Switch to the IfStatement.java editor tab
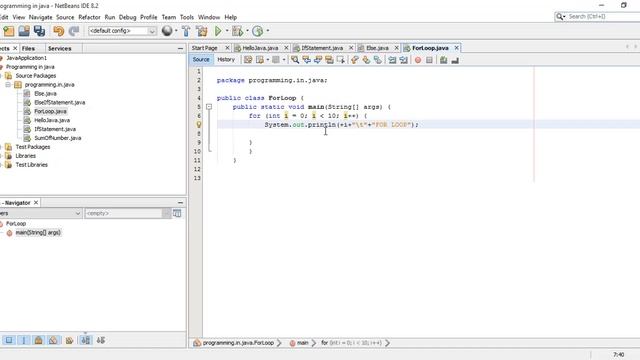640x360 pixels. click(x=322, y=48)
